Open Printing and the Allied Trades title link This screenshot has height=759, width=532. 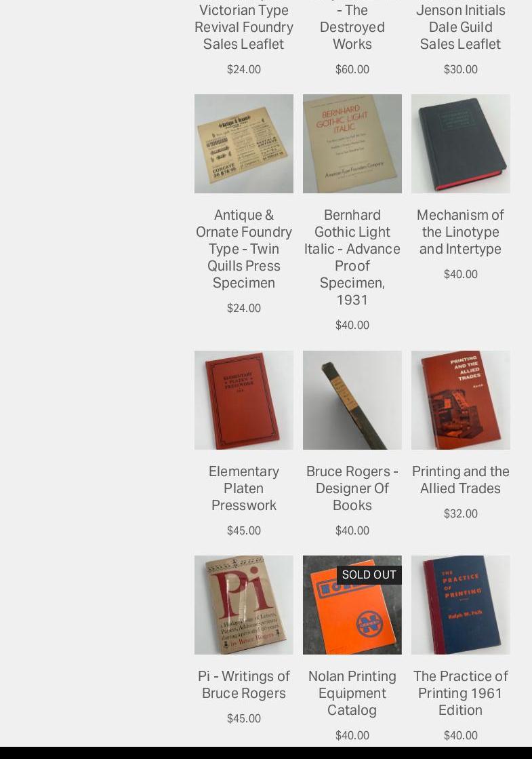460,480
